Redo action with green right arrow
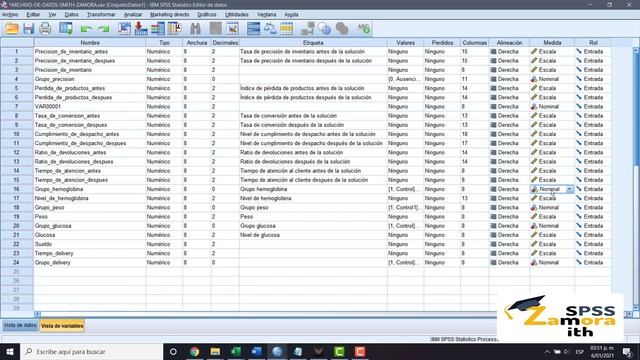The width and height of the screenshot is (640, 360). coord(104,29)
